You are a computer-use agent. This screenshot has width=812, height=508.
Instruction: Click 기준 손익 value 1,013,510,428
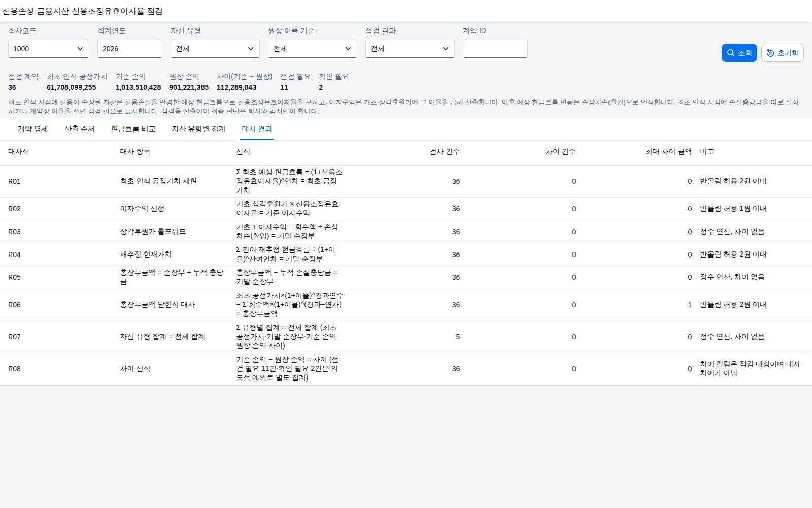click(138, 87)
